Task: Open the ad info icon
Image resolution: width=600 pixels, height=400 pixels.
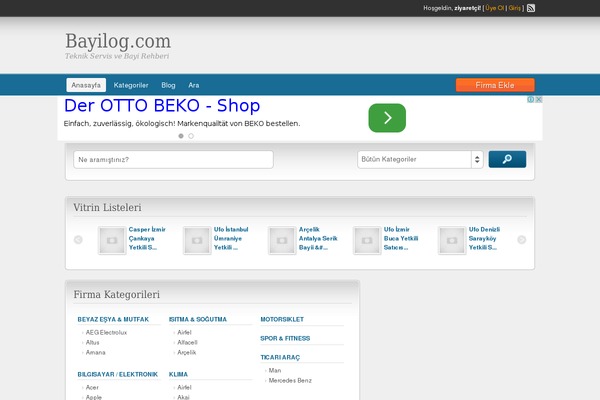Action: pos(531,100)
